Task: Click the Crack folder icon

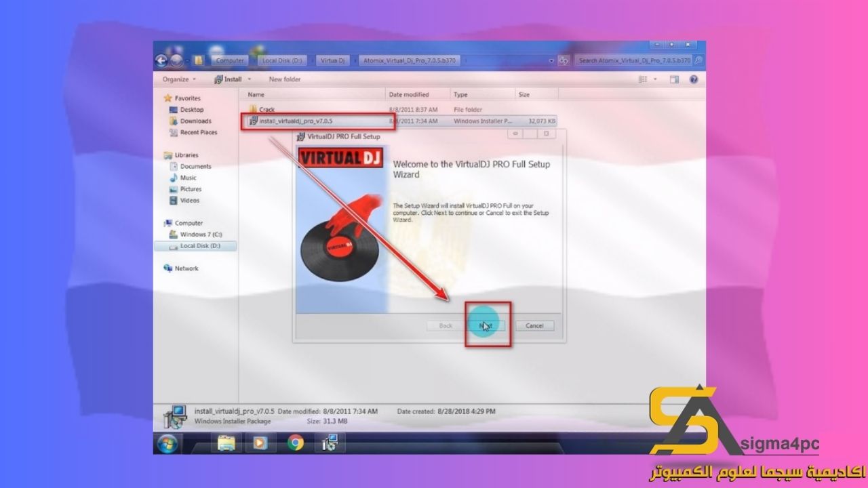Action: pos(252,109)
